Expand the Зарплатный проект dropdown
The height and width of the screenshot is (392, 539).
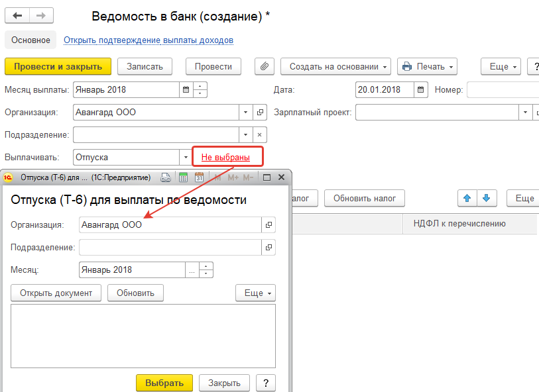525,113
